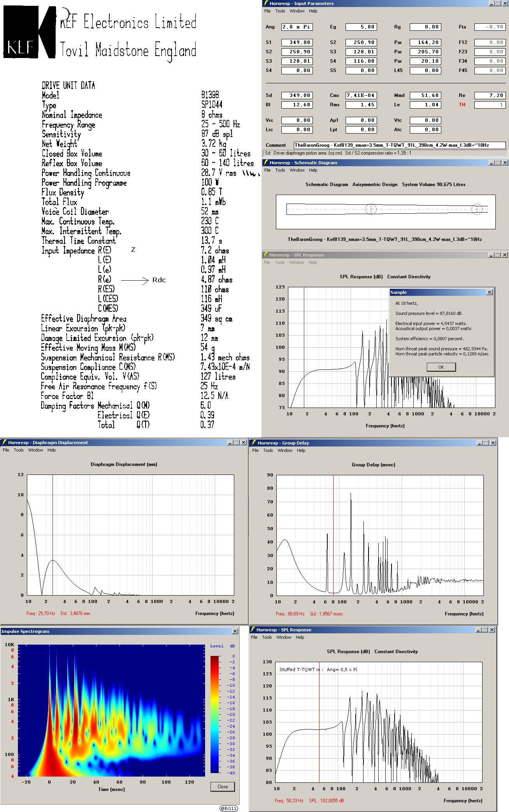The image size is (509, 812).
Task: Click the green mouth circle in schematic
Action: 477,209
